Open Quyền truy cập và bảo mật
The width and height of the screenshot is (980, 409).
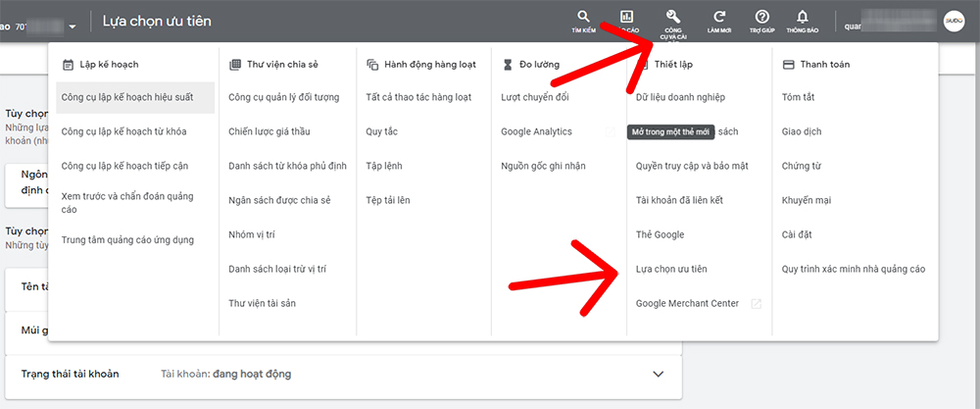tap(692, 166)
